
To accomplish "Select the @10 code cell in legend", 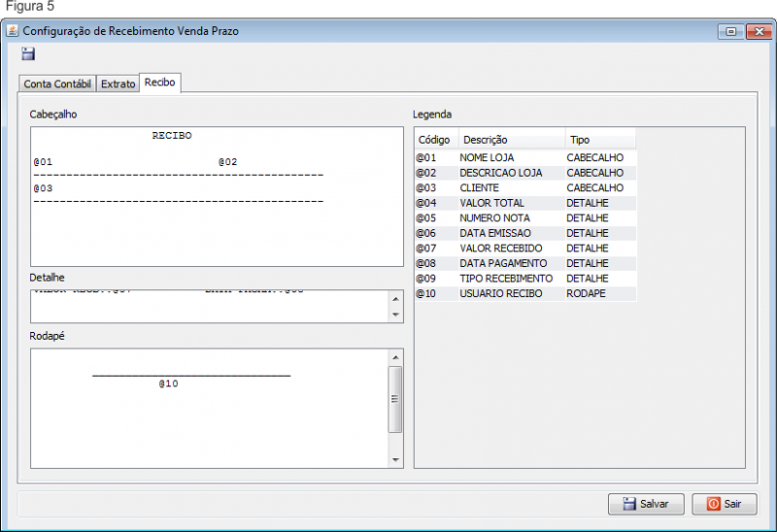I will (436, 294).
